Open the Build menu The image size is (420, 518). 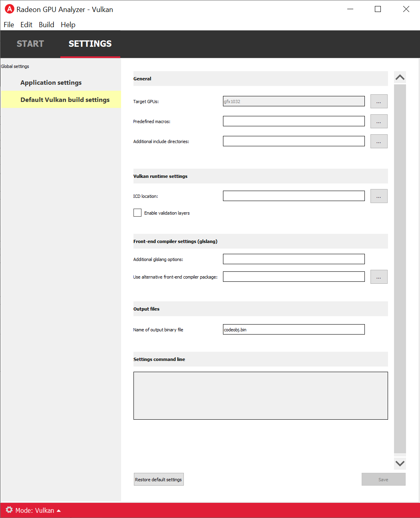[46, 25]
